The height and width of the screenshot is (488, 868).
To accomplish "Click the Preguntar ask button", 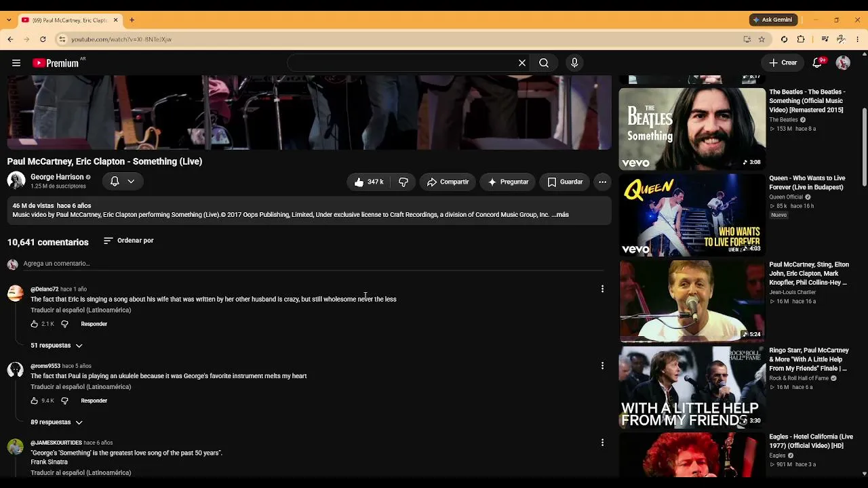I will 508,182.
